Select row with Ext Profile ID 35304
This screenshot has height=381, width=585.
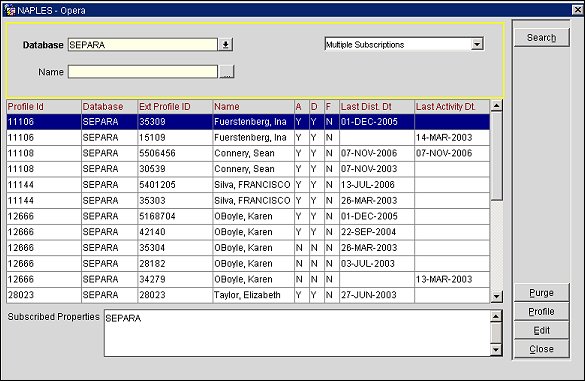248,248
